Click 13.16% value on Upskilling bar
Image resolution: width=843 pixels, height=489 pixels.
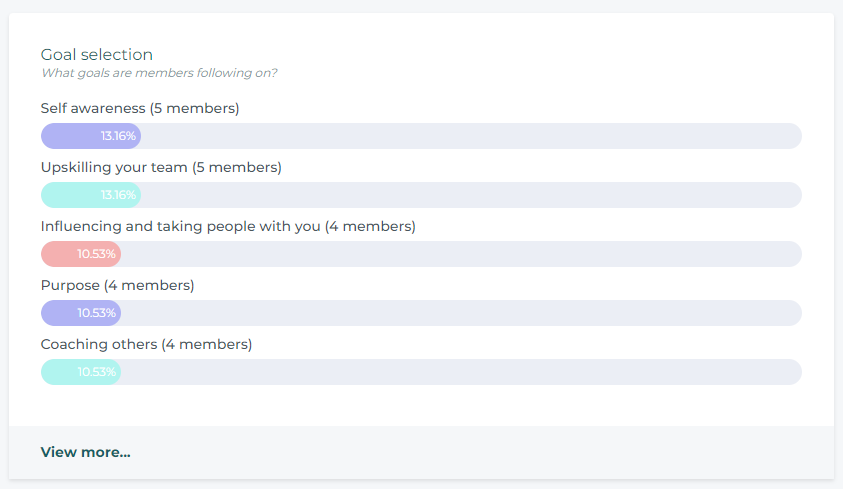tap(118, 195)
